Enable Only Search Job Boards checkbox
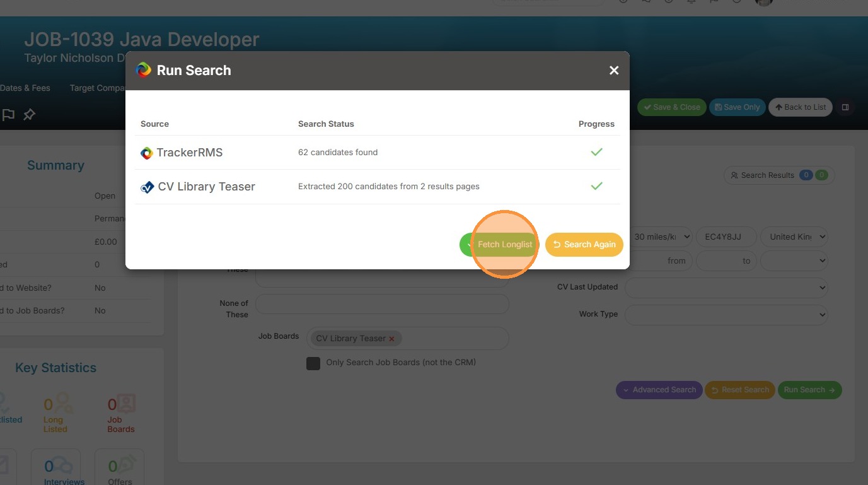Screen dimensions: 868x485 pos(313,363)
